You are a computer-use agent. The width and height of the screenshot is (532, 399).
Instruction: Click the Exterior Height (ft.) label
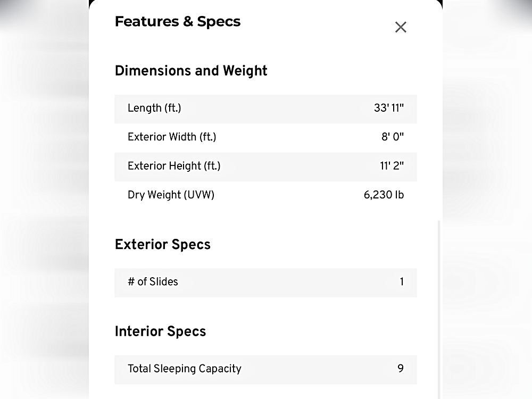tap(174, 166)
